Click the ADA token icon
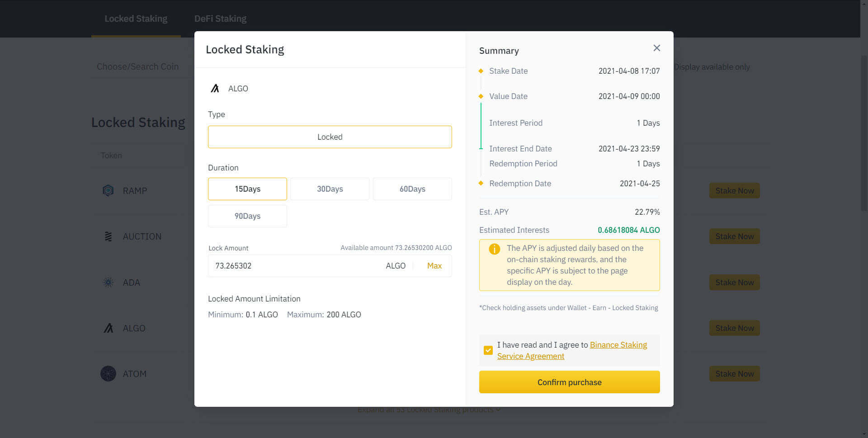868x438 pixels. tap(108, 283)
